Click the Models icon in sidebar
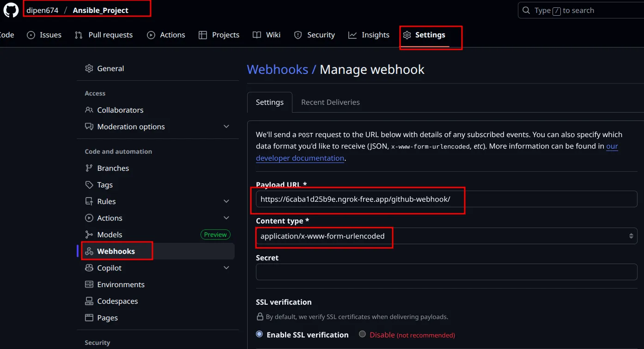This screenshot has width=644, height=349. pyautogui.click(x=89, y=235)
